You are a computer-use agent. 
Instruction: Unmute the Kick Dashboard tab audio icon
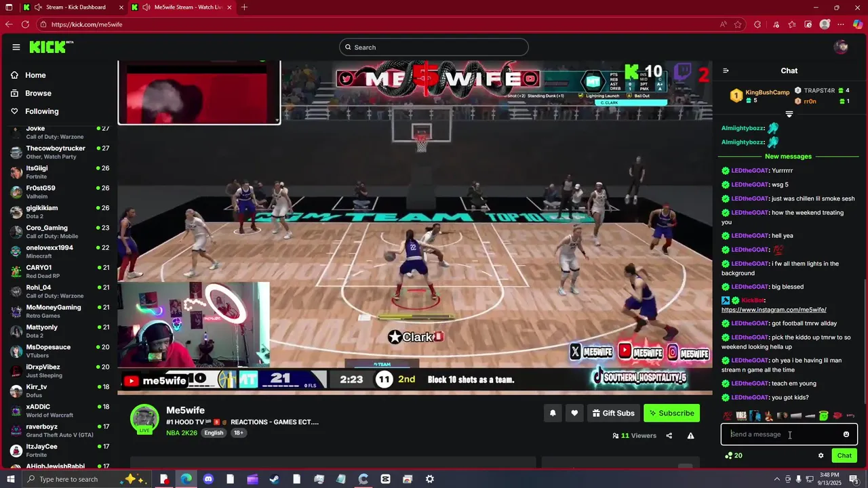pyautogui.click(x=39, y=7)
